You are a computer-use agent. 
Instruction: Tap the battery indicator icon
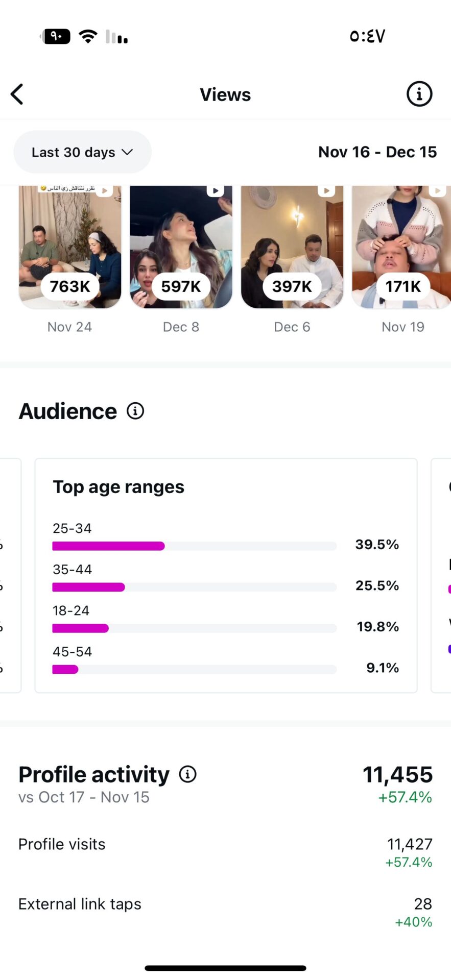pyautogui.click(x=56, y=36)
